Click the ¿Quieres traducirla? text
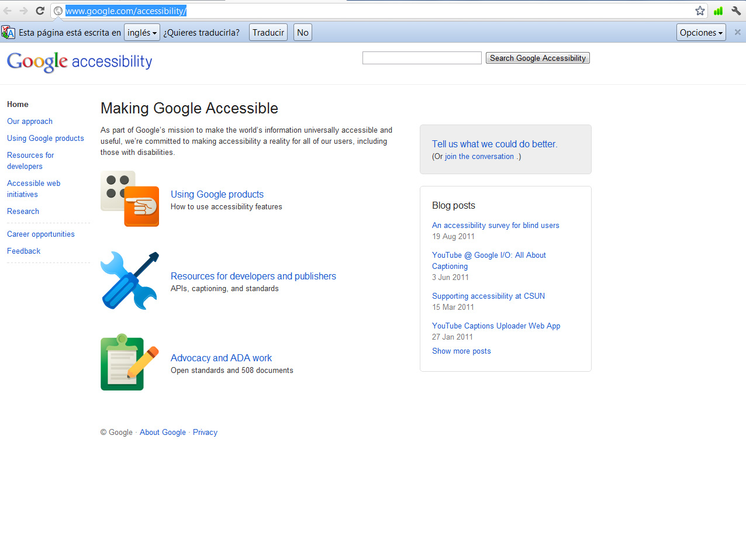746x560 pixels. [201, 33]
